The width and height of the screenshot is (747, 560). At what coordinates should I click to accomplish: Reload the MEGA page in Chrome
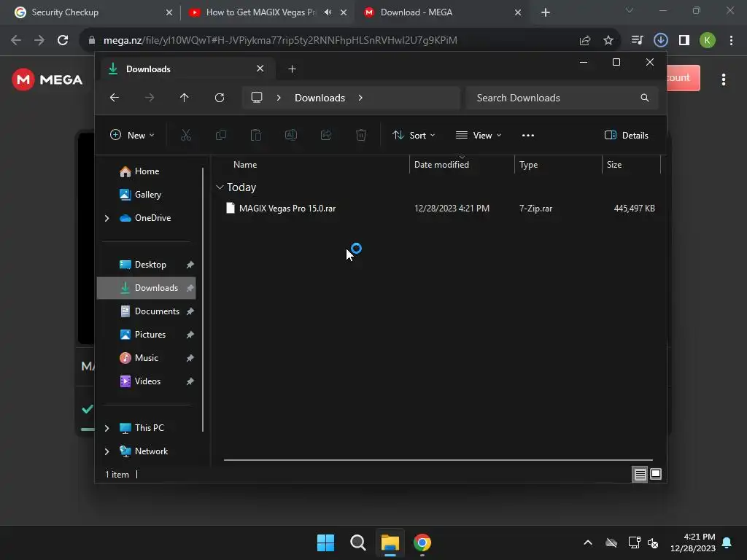tap(63, 40)
